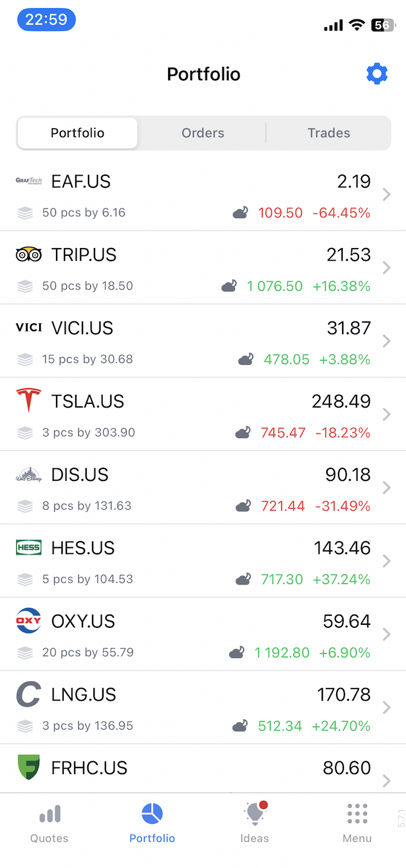406x868 pixels.
Task: Switch to the Orders segment
Action: tap(203, 133)
